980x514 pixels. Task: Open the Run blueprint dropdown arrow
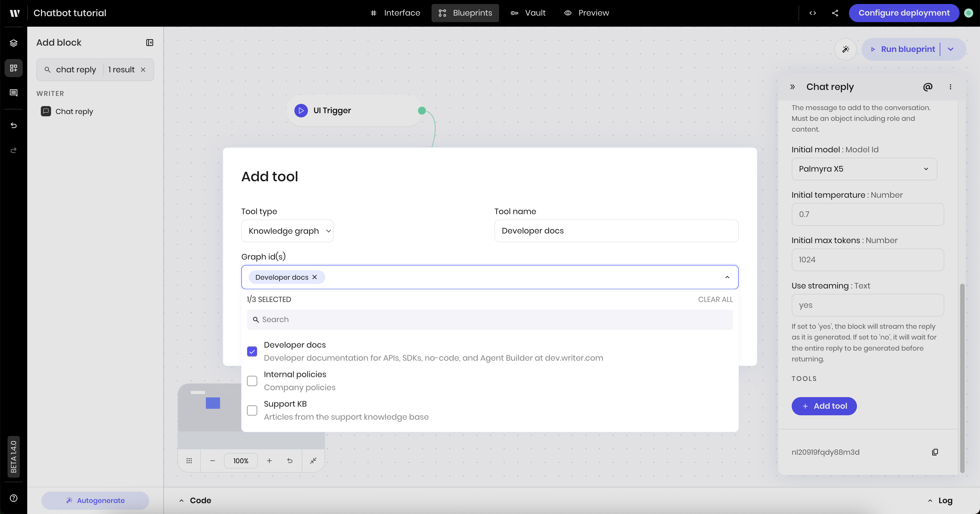pyautogui.click(x=951, y=49)
